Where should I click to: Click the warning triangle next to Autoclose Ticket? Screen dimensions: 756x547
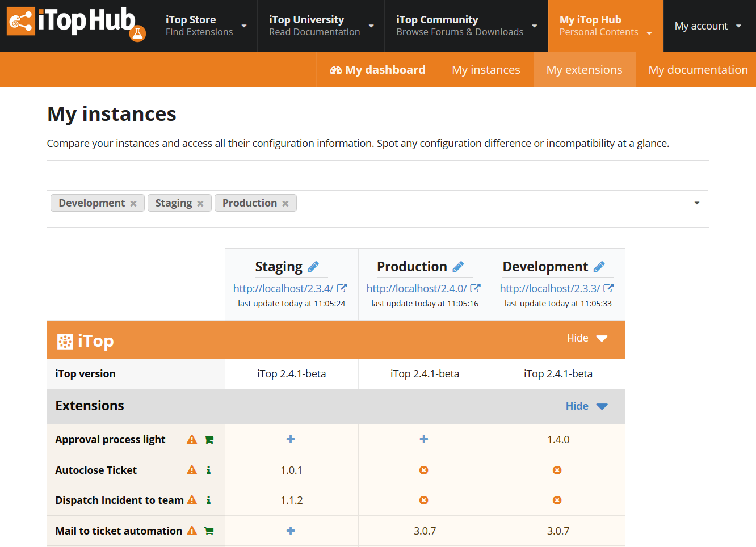(x=192, y=470)
